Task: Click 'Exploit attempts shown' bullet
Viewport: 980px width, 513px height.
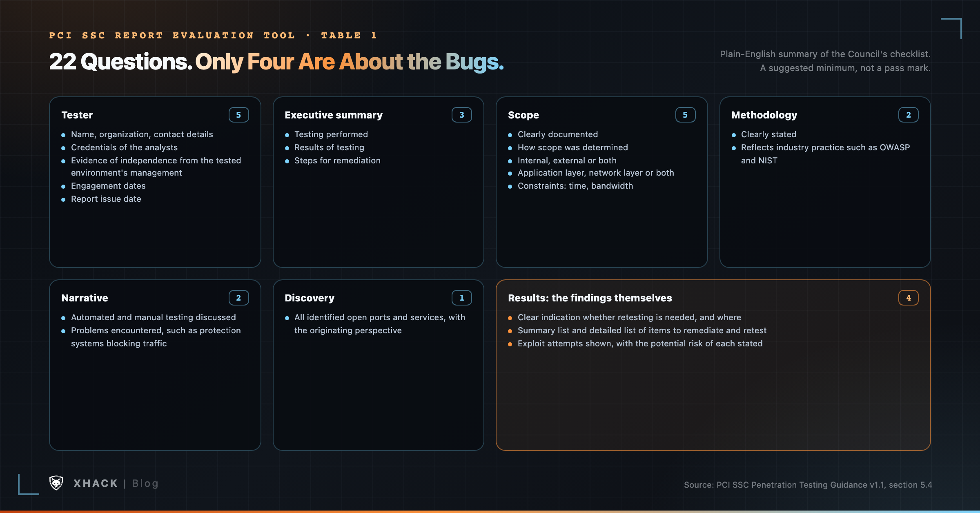Action: [640, 343]
